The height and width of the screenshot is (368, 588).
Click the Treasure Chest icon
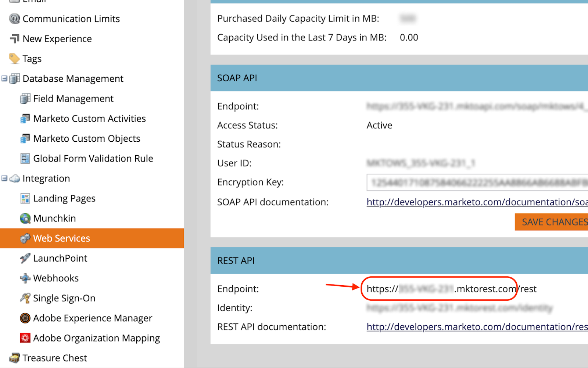[14, 358]
